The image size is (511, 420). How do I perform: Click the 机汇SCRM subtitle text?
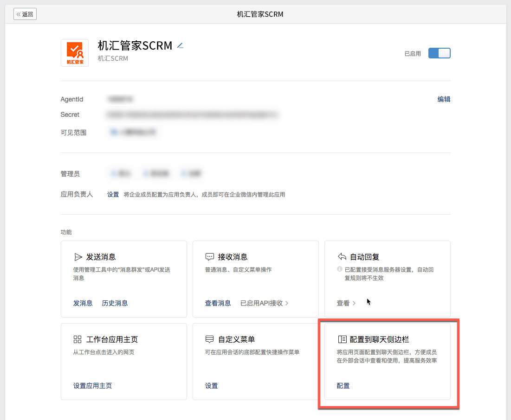[113, 58]
